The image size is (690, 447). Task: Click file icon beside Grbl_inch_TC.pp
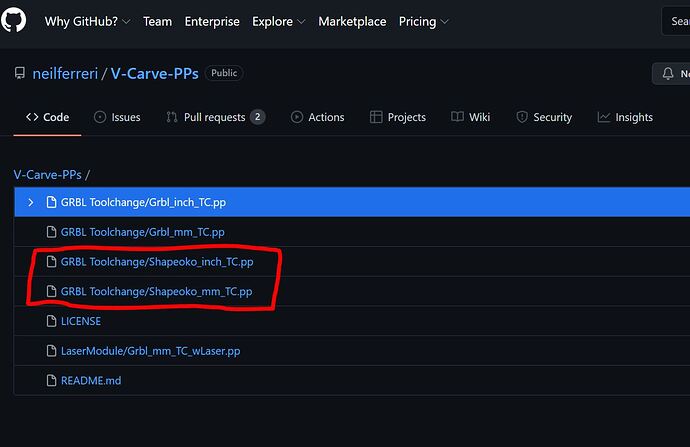(51, 202)
